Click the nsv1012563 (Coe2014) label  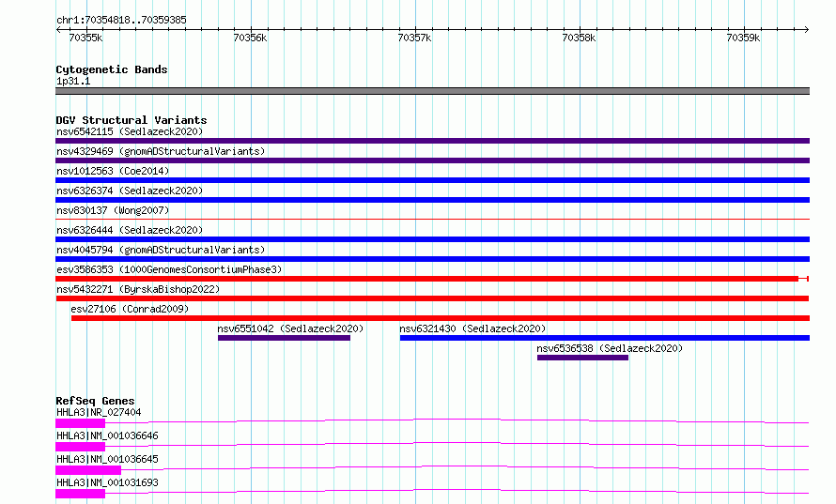(x=113, y=171)
